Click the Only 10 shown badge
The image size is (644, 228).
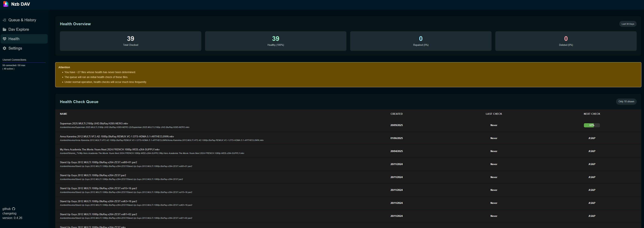tap(626, 102)
